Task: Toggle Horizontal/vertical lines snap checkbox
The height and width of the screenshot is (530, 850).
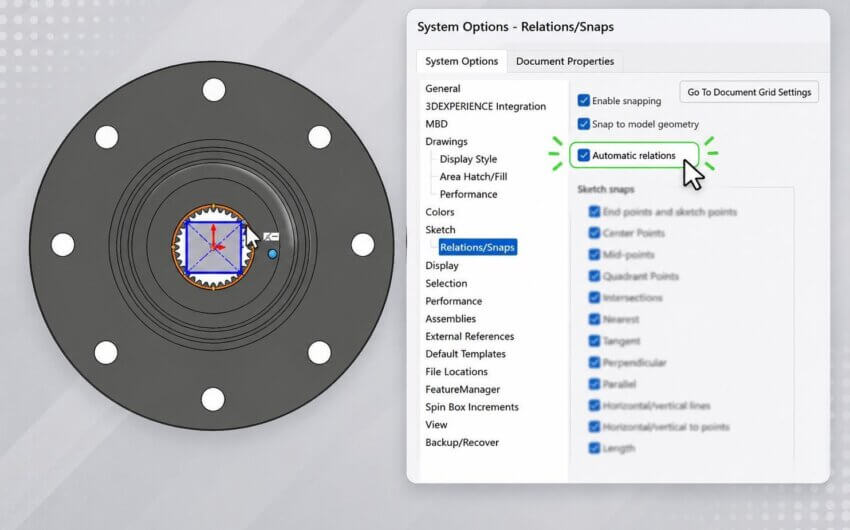Action: pyautogui.click(x=594, y=405)
